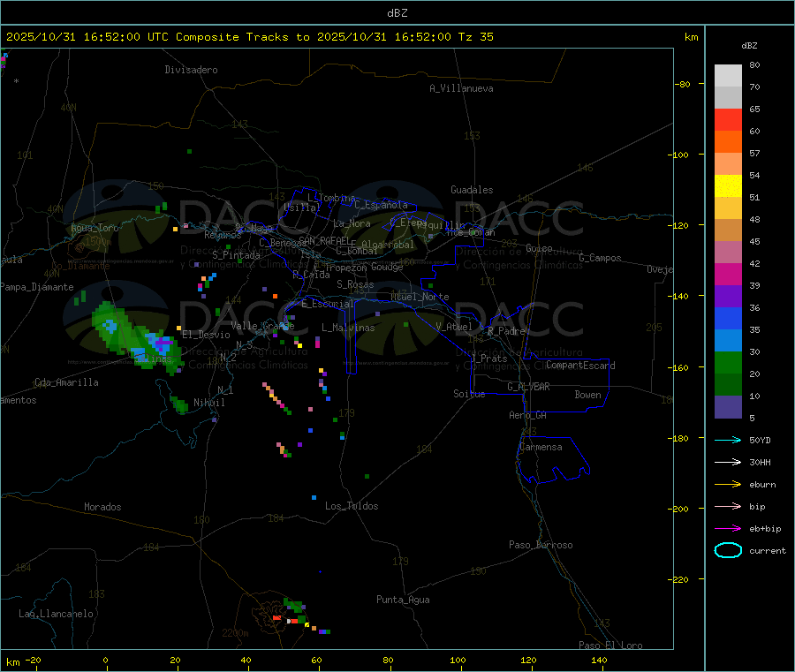Click the 'G_Campos' map label

601,258
